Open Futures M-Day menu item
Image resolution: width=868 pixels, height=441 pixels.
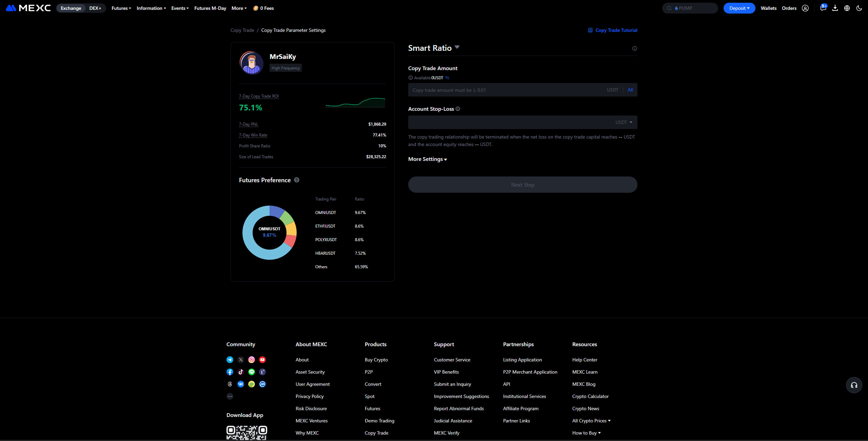[210, 8]
